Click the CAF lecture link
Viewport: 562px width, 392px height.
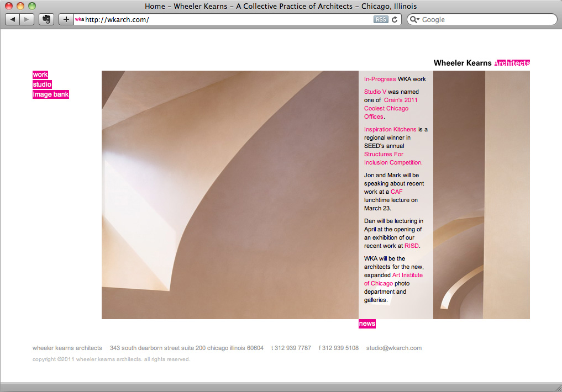coord(397,192)
